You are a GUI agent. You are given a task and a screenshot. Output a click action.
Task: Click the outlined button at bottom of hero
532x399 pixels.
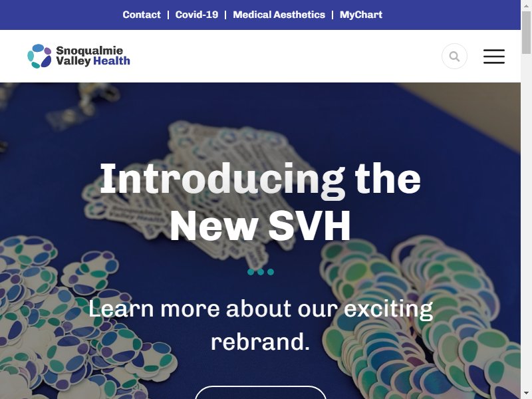[x=261, y=392]
